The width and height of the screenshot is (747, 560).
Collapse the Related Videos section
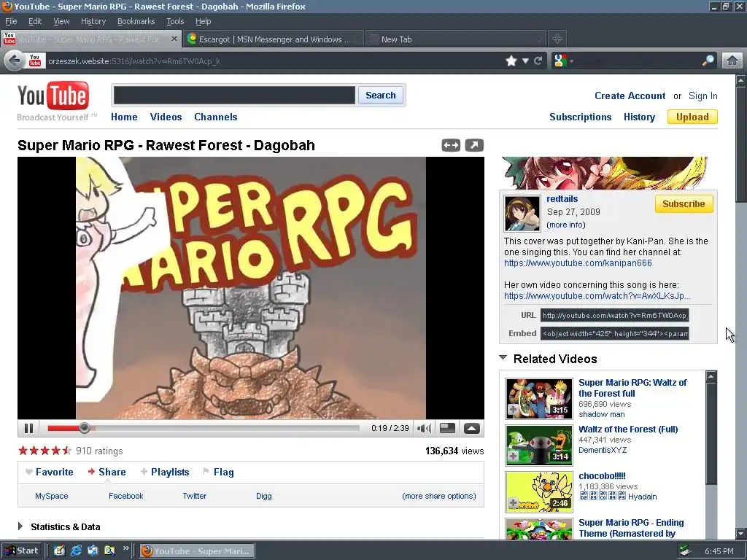tap(503, 358)
